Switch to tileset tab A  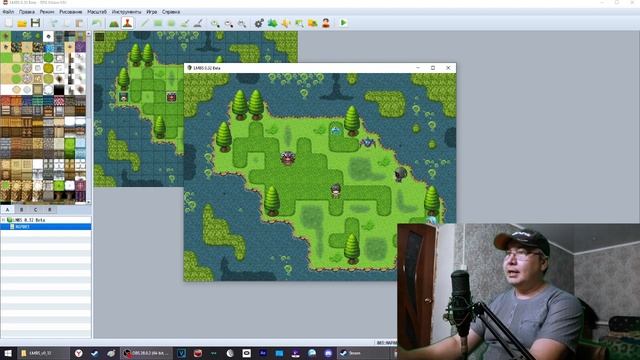(x=7, y=209)
